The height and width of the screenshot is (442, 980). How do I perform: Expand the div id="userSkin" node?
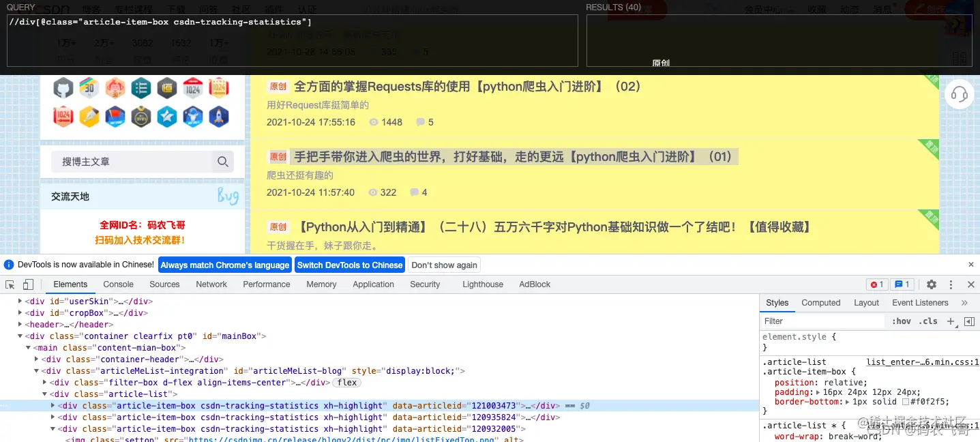20,301
